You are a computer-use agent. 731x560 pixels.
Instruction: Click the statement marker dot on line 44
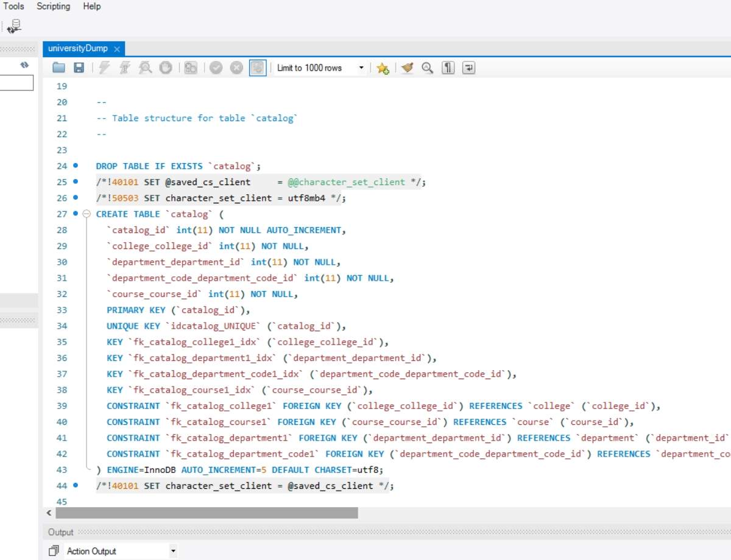(76, 485)
